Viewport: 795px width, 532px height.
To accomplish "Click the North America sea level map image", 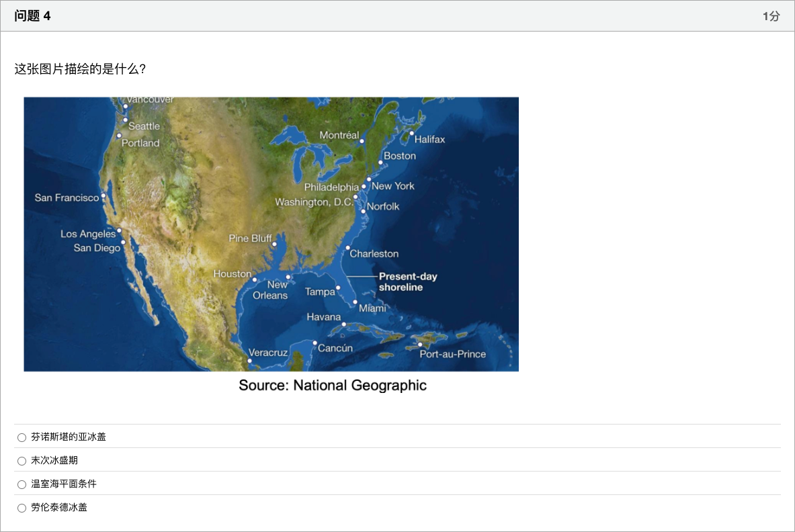I will point(271,234).
